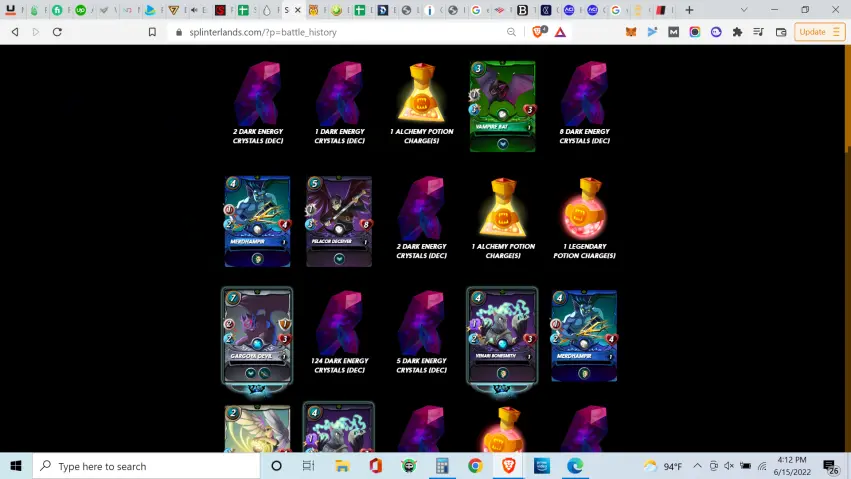Image resolution: width=851 pixels, height=479 pixels.
Task: Open a new browser tab
Action: click(x=689, y=10)
